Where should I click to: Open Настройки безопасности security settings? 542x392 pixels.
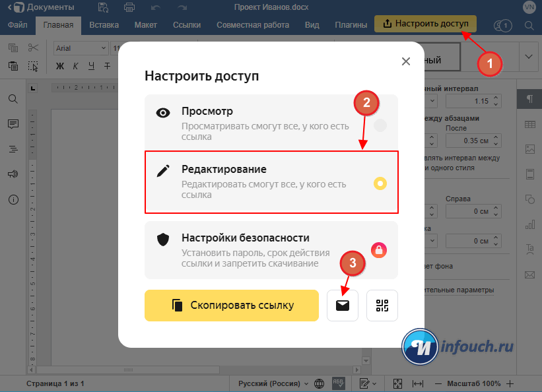click(x=271, y=249)
